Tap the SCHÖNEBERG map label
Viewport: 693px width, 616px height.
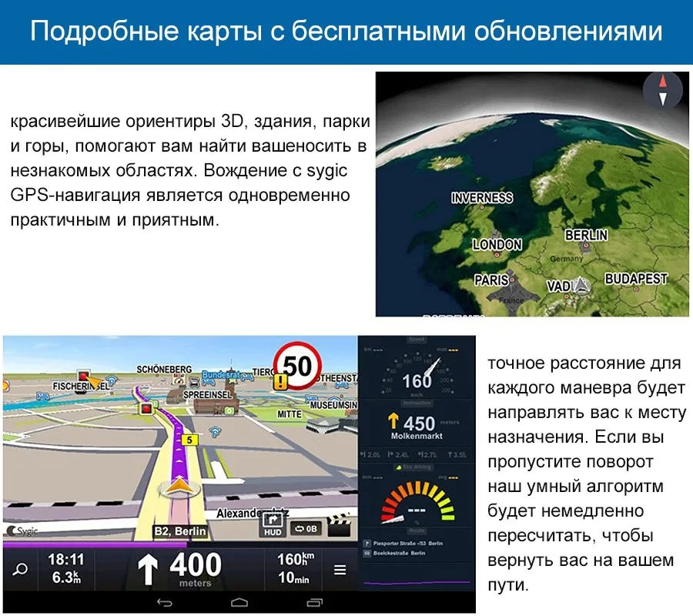click(164, 370)
